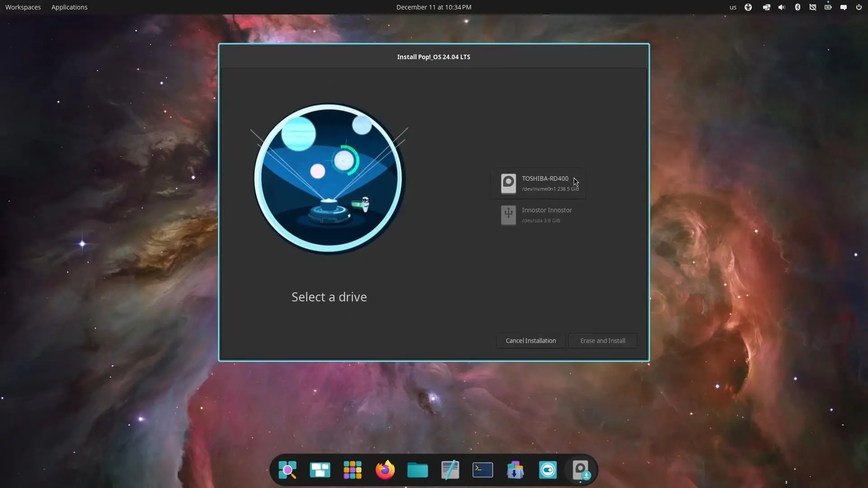This screenshot has width=868, height=488.
Task: Open the workspaces icon in dock
Action: tap(320, 470)
